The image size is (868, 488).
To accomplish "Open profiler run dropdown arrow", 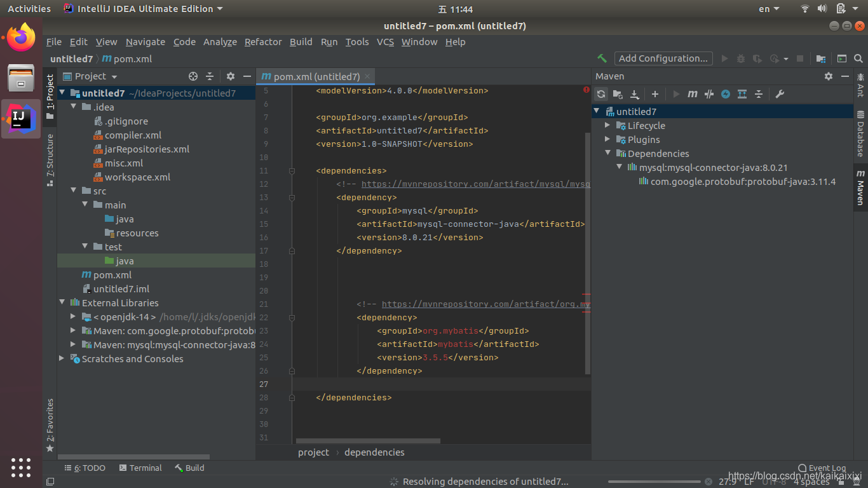I will pos(785,59).
